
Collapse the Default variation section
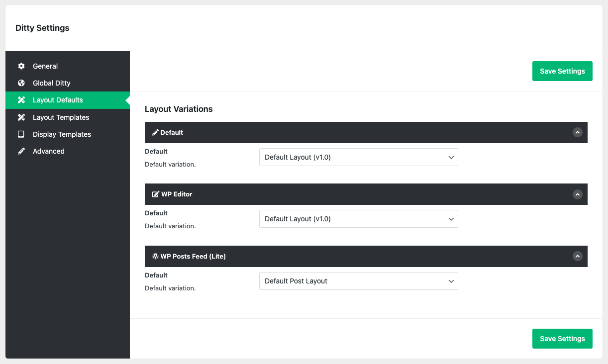[x=577, y=132]
